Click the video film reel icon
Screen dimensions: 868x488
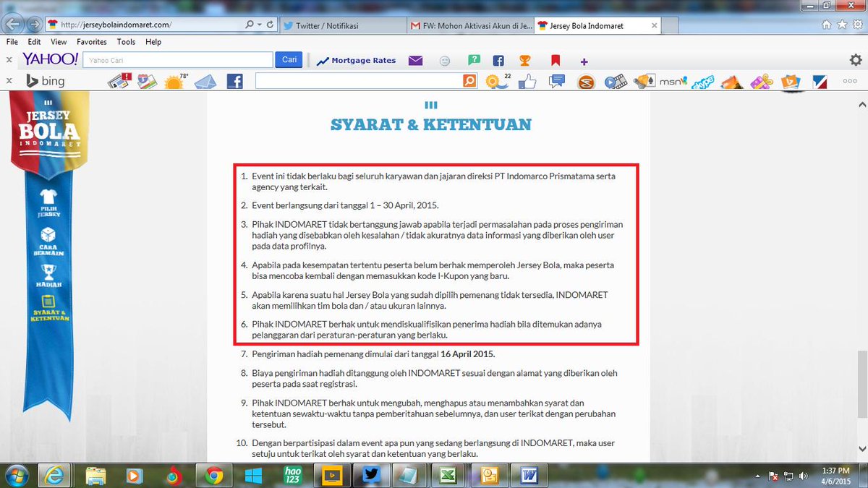(616, 82)
